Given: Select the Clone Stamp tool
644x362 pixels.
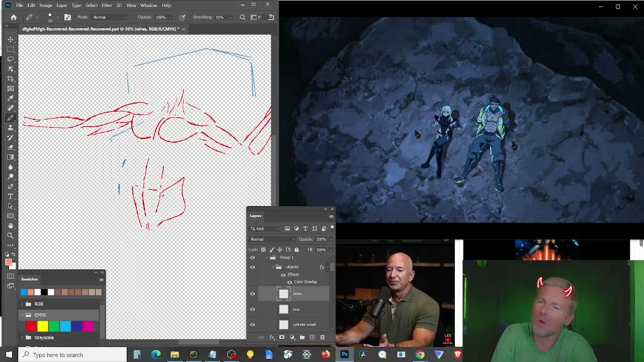Looking at the screenshot, I should [11, 128].
